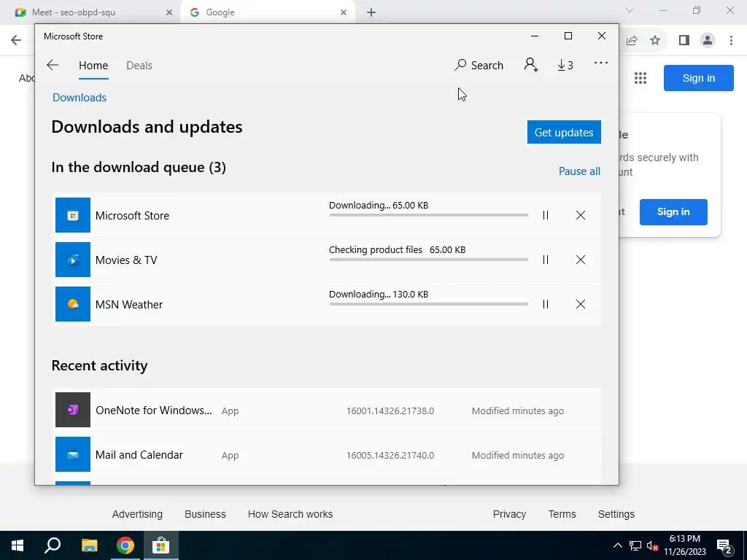Click the Mail and Calendar app icon

click(73, 454)
